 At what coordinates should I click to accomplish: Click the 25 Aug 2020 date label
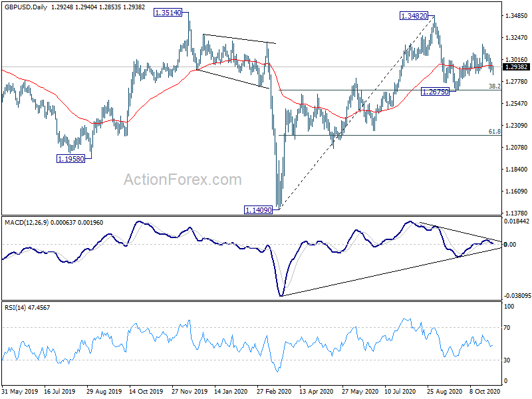pyautogui.click(x=444, y=391)
